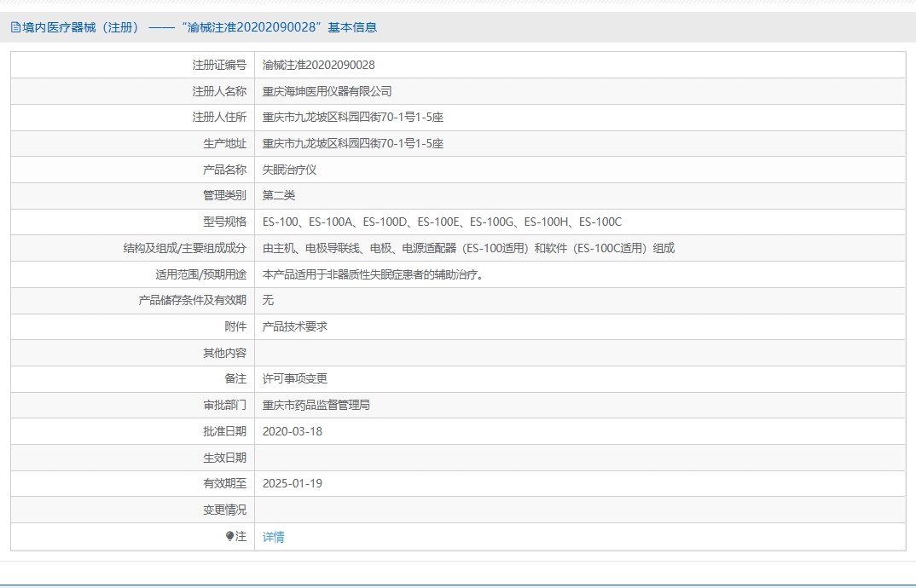Image resolution: width=916 pixels, height=588 pixels.
Task: Open the 详情 link in the 注 row
Action: tap(274, 537)
